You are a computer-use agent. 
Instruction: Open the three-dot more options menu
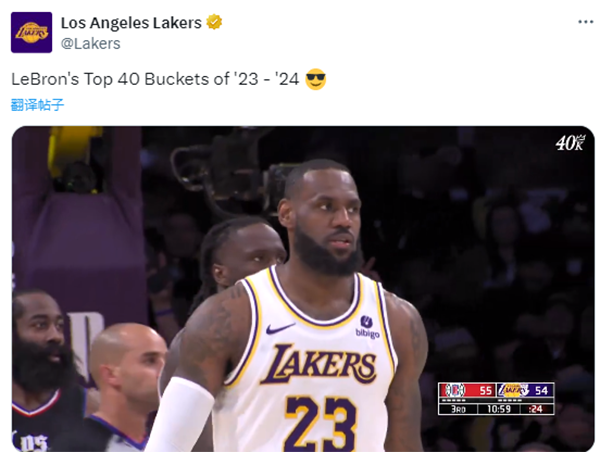(x=585, y=22)
